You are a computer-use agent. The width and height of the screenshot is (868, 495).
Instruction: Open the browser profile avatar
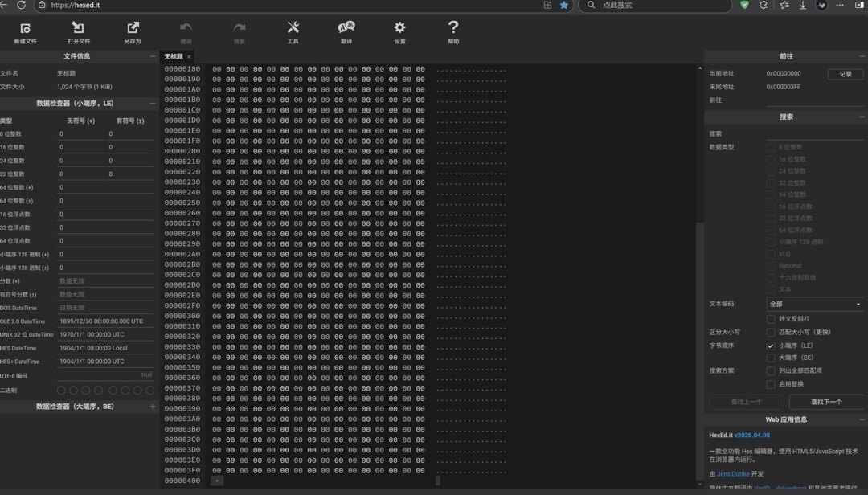point(821,5)
